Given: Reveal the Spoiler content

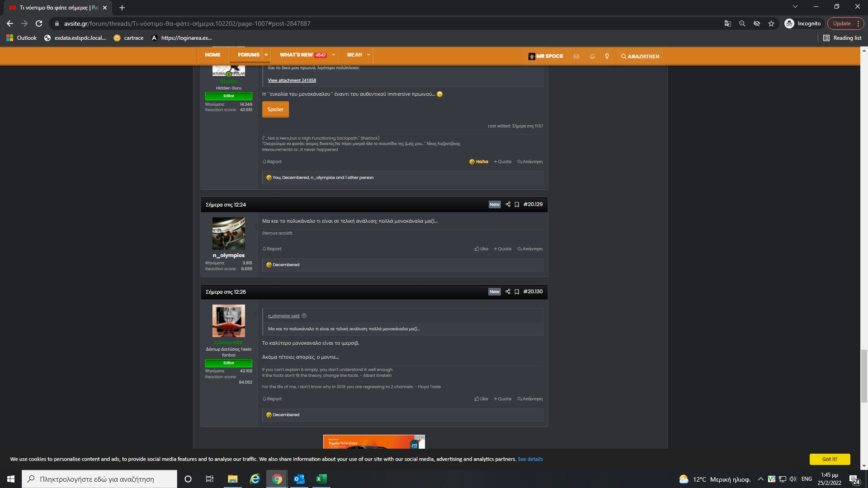Looking at the screenshot, I should tap(275, 109).
